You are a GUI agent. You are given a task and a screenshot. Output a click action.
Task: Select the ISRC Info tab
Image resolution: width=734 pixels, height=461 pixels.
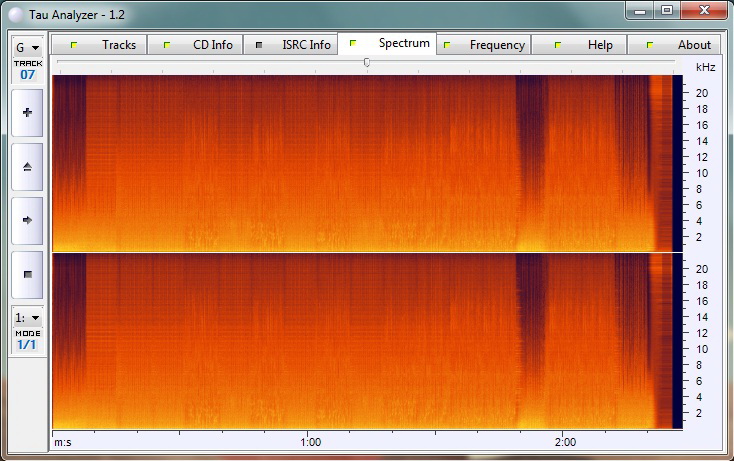coord(293,45)
